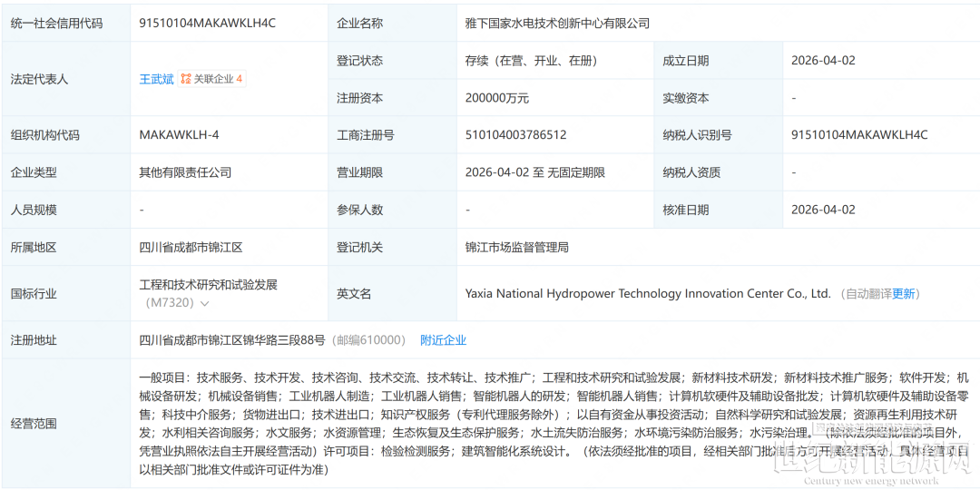Select taxpayer ID value 91510104MAKAWKLH4C
The height and width of the screenshot is (490, 980).
coord(859,135)
